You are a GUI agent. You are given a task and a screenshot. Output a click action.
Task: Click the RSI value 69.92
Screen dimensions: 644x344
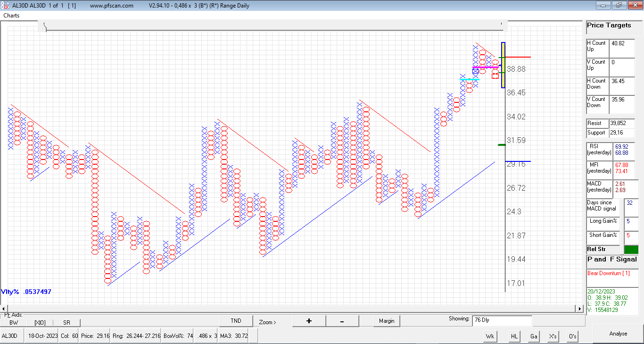(x=621, y=146)
